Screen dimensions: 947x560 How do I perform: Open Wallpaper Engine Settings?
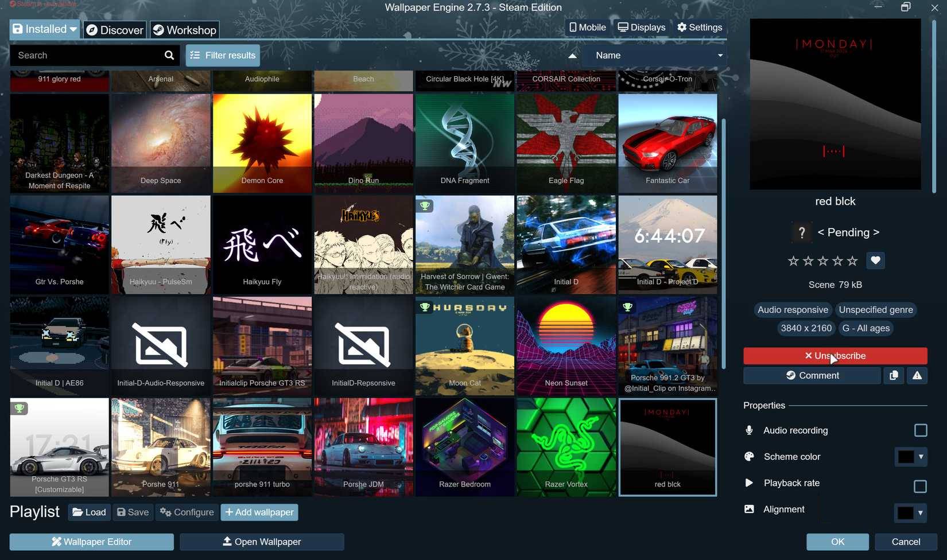[699, 27]
